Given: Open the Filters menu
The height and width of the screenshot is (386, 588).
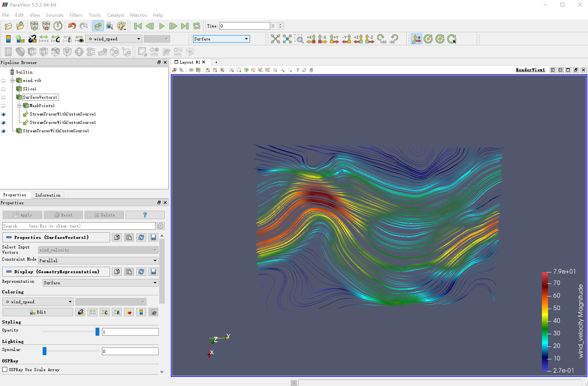Looking at the screenshot, I should click(76, 15).
